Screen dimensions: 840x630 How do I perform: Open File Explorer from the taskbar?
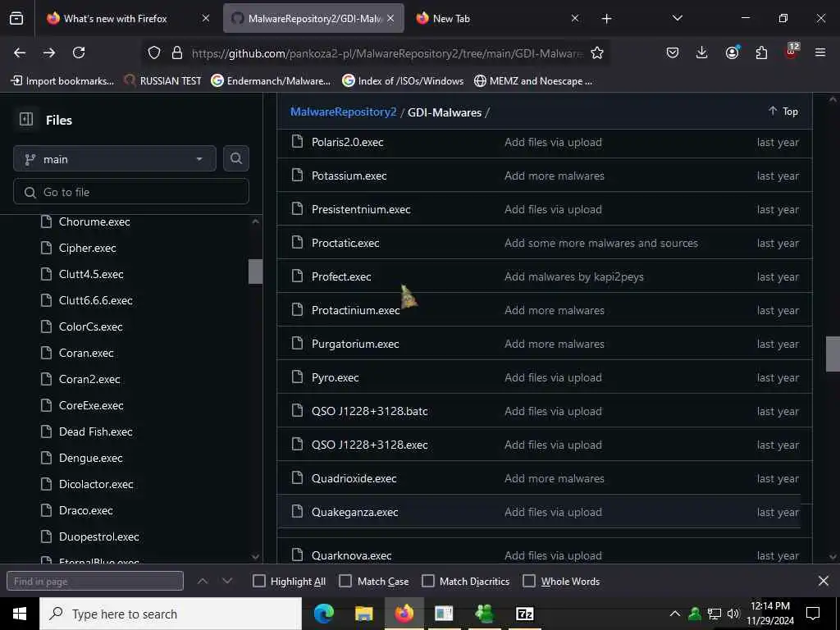363,614
